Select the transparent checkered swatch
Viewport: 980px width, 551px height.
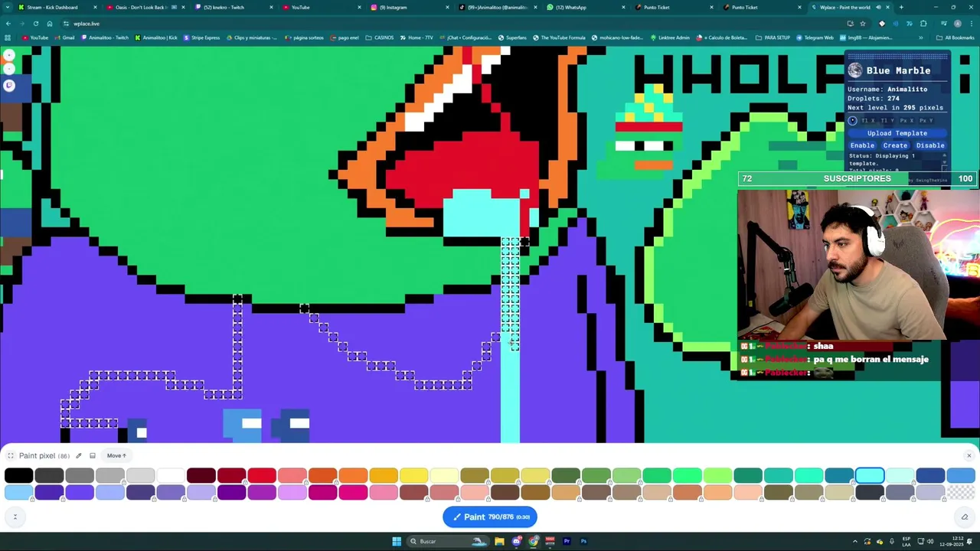pyautogui.click(x=961, y=492)
